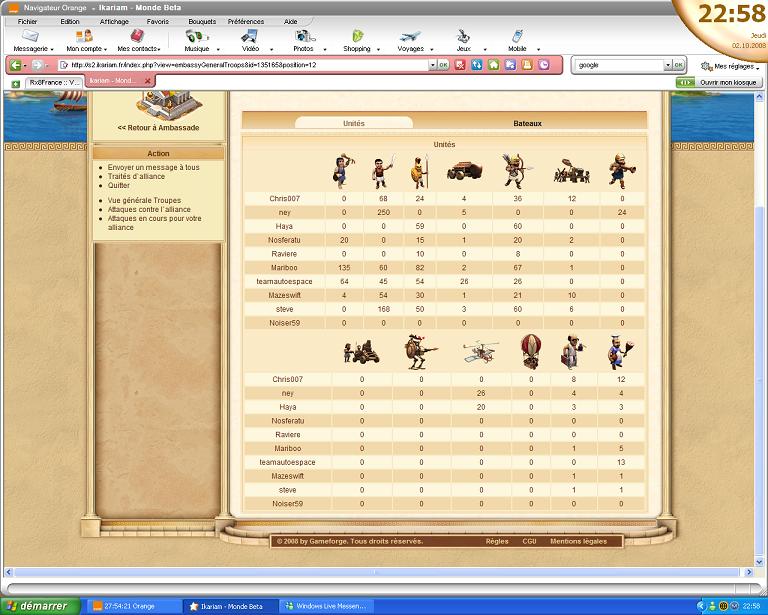This screenshot has width=768, height=615.
Task: Switch to the Unités tab
Action: (x=354, y=123)
